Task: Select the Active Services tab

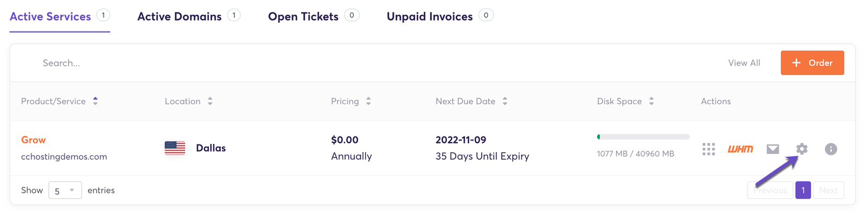Action: coord(50,17)
